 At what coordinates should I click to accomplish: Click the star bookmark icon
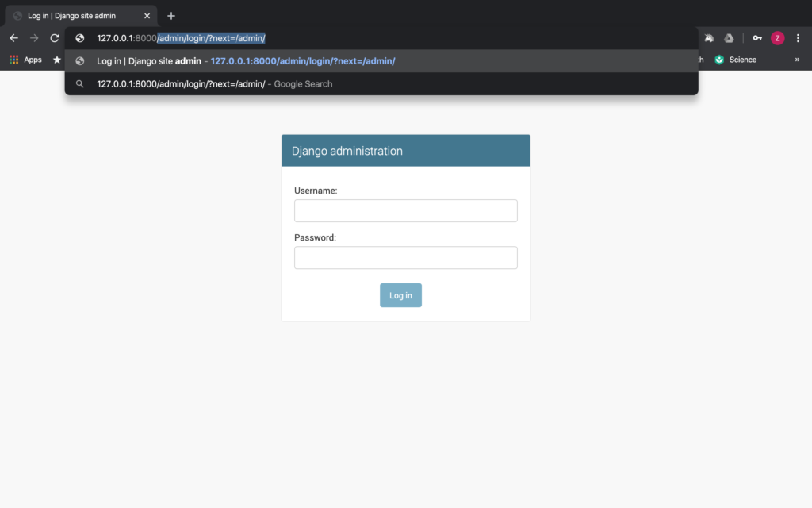(57, 60)
